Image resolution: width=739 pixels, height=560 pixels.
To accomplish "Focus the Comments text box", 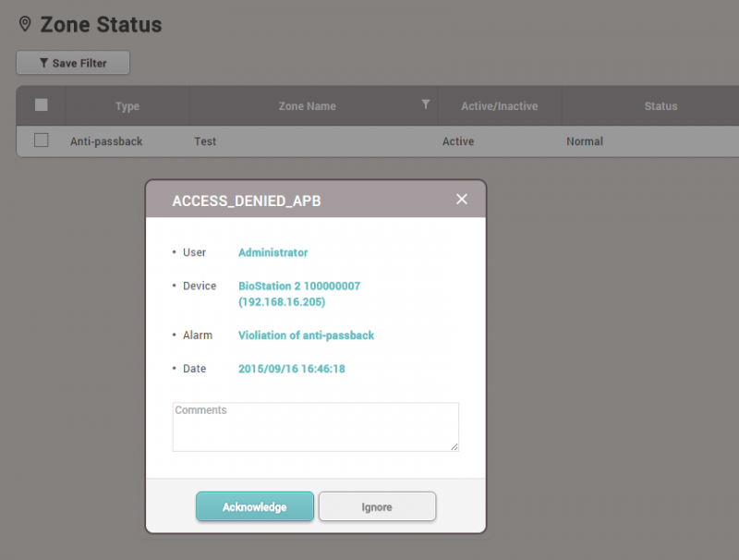I will pyautogui.click(x=315, y=427).
